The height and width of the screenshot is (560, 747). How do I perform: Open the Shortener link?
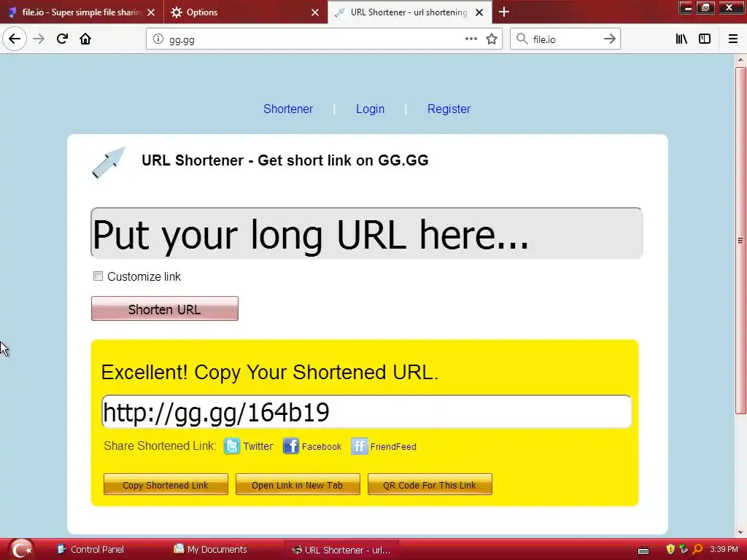pos(287,109)
